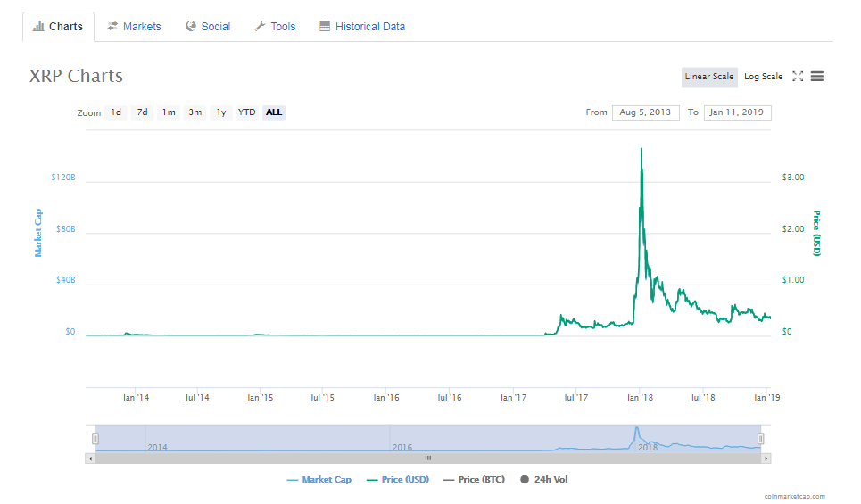Viewport: 861px width, 504px height.
Task: Click the navigator scrollbar right arrow
Action: pyautogui.click(x=766, y=459)
